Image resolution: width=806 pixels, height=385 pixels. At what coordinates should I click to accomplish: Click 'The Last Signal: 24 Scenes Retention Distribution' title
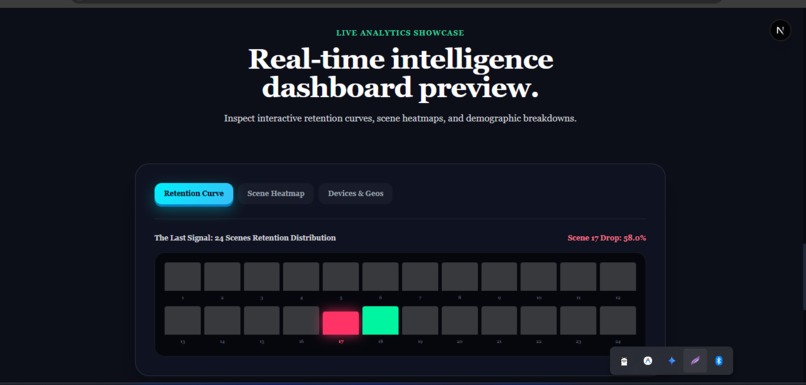pyautogui.click(x=245, y=238)
